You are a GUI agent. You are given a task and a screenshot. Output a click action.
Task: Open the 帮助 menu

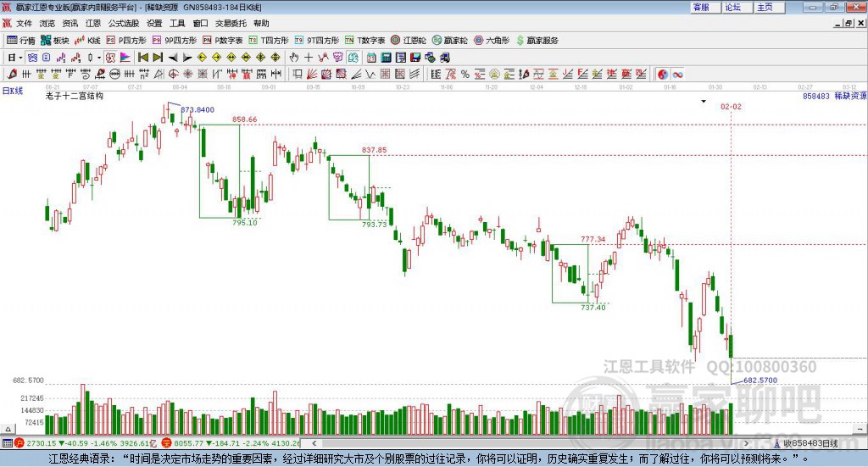[261, 23]
